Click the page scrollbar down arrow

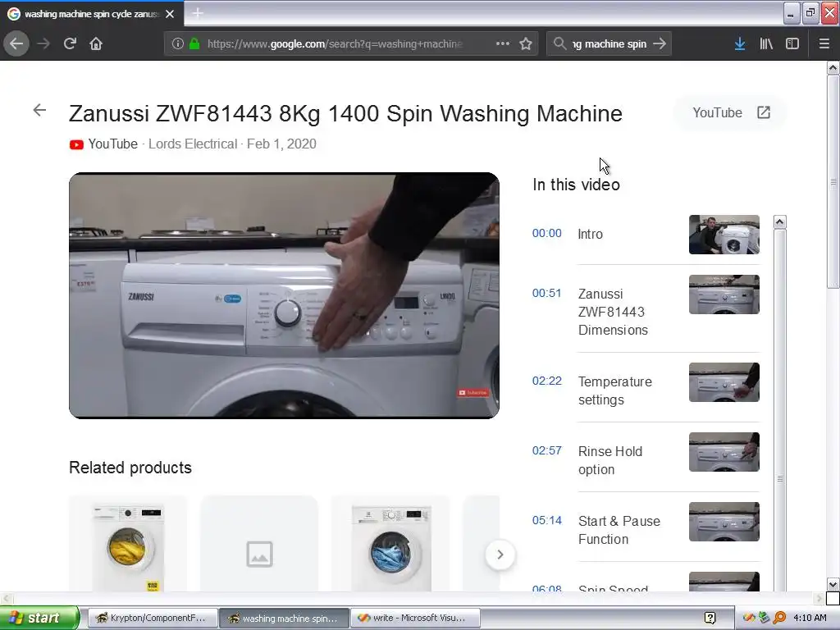coord(833,584)
